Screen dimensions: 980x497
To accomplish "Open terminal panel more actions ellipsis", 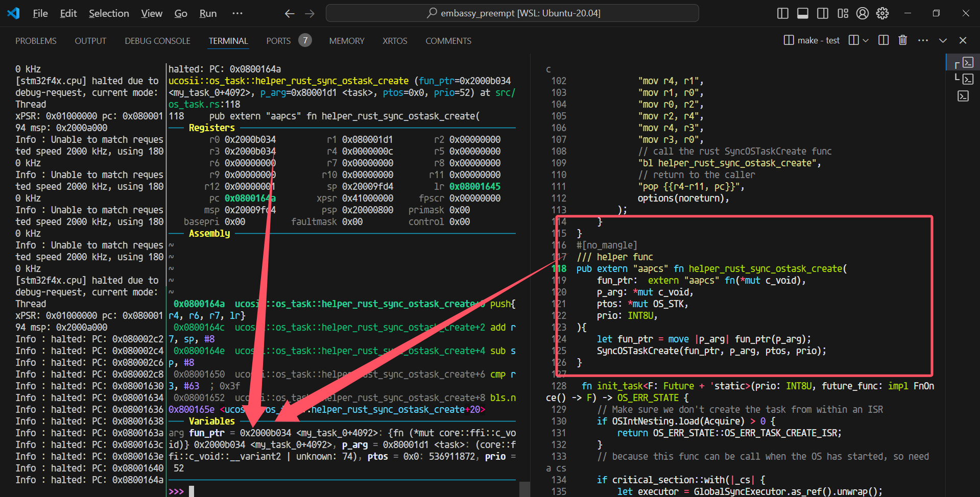I will [x=923, y=40].
